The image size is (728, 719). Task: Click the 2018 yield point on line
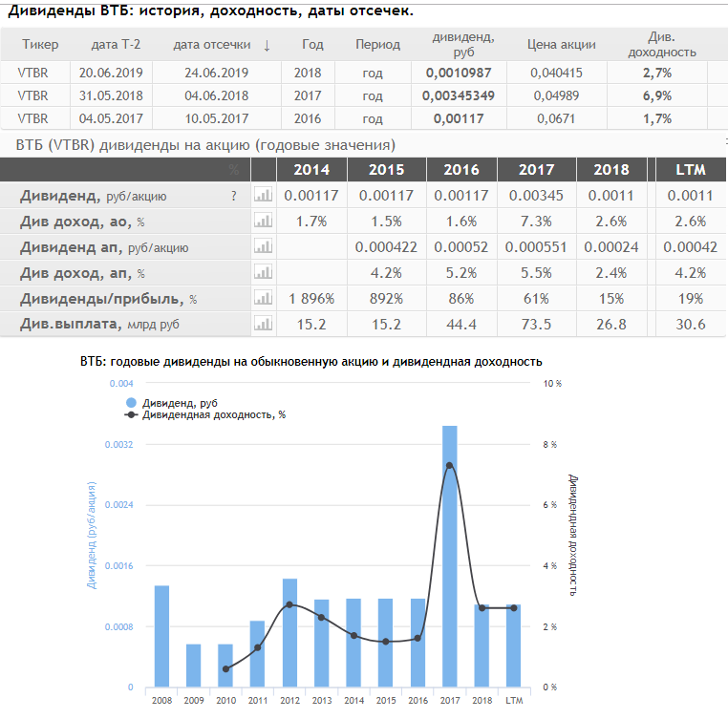click(482, 608)
